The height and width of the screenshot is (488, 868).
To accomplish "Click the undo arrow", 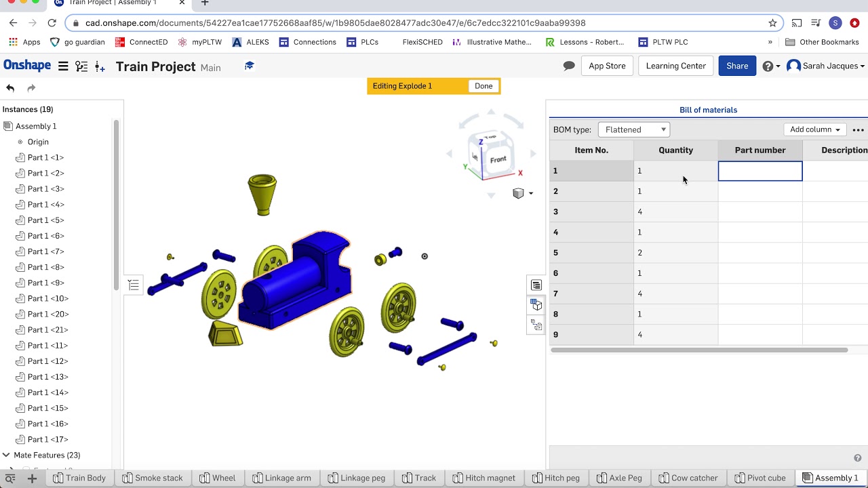I will point(10,88).
